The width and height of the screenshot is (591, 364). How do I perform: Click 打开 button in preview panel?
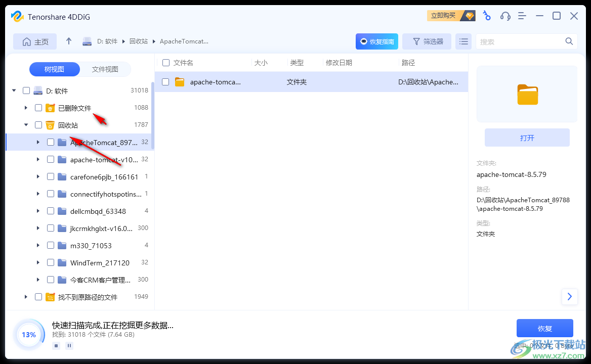point(527,138)
